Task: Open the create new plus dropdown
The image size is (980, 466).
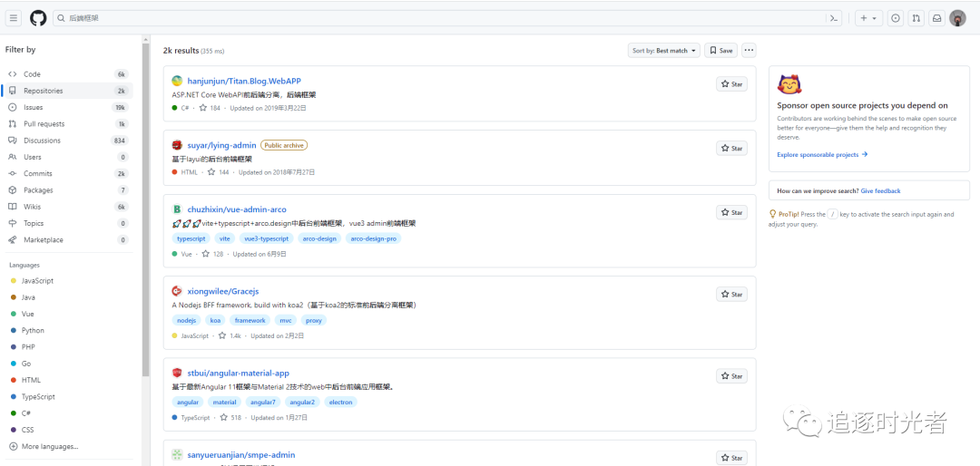Action: [868, 18]
